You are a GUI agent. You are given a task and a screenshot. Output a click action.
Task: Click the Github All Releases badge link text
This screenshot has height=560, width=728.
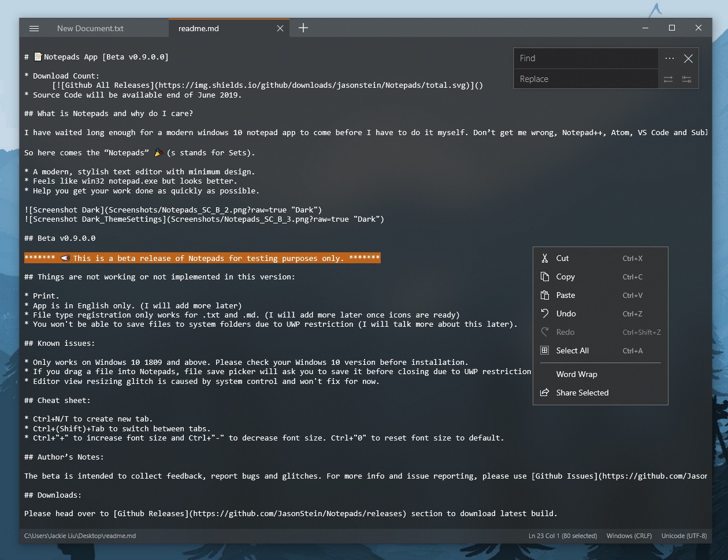click(268, 85)
